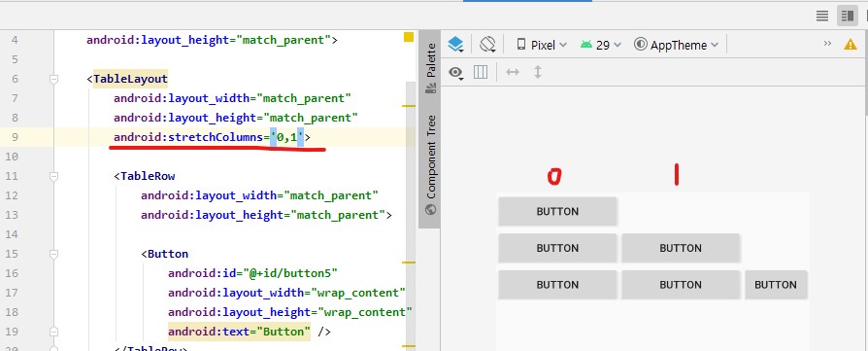Select the second-row right BUTTON in preview

click(x=681, y=248)
